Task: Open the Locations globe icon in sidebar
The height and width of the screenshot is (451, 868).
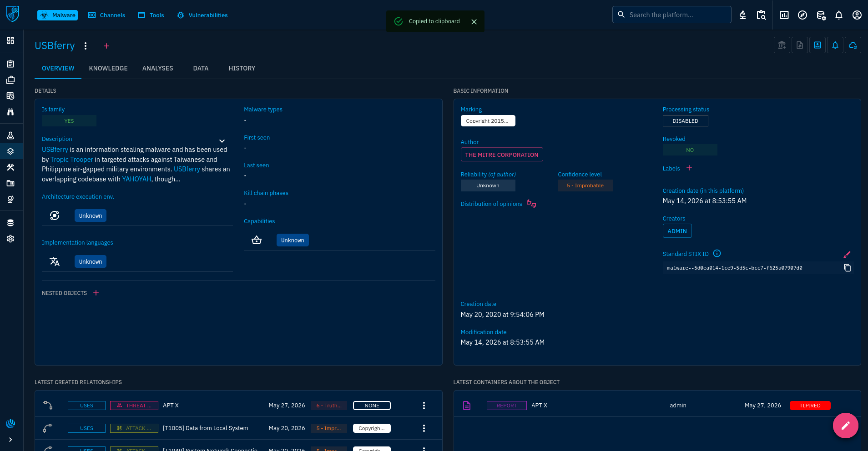Action: [10, 199]
